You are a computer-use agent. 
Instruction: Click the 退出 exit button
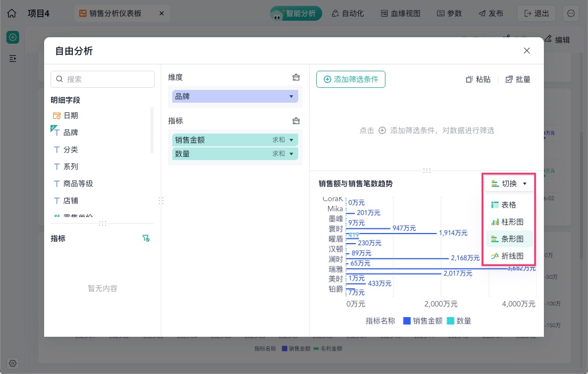(x=536, y=13)
